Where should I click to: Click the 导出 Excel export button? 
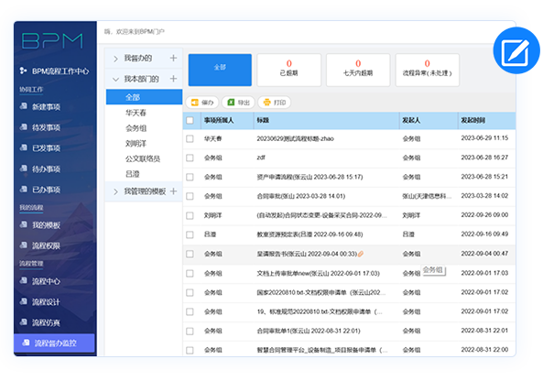238,103
